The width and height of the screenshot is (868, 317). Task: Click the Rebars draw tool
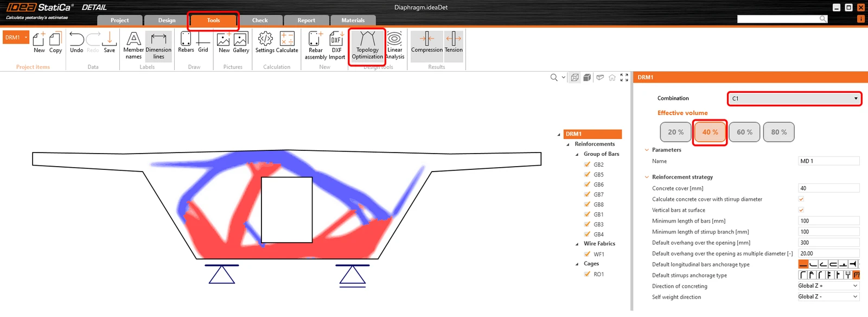(186, 42)
